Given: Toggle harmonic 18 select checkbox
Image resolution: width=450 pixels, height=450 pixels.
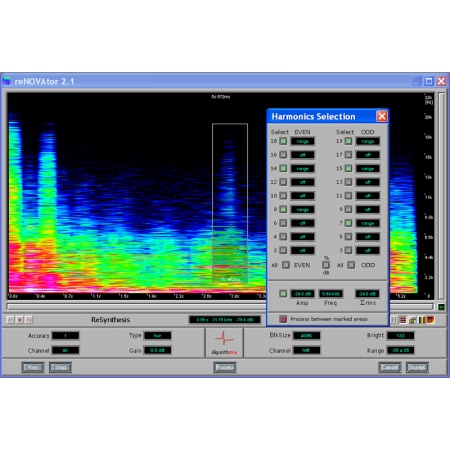Looking at the screenshot, I should tap(283, 141).
